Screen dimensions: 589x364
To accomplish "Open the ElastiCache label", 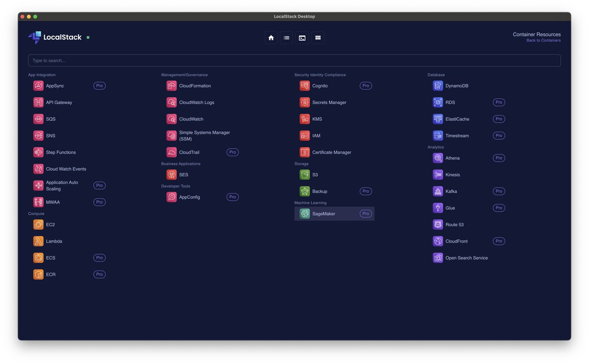I will point(457,119).
